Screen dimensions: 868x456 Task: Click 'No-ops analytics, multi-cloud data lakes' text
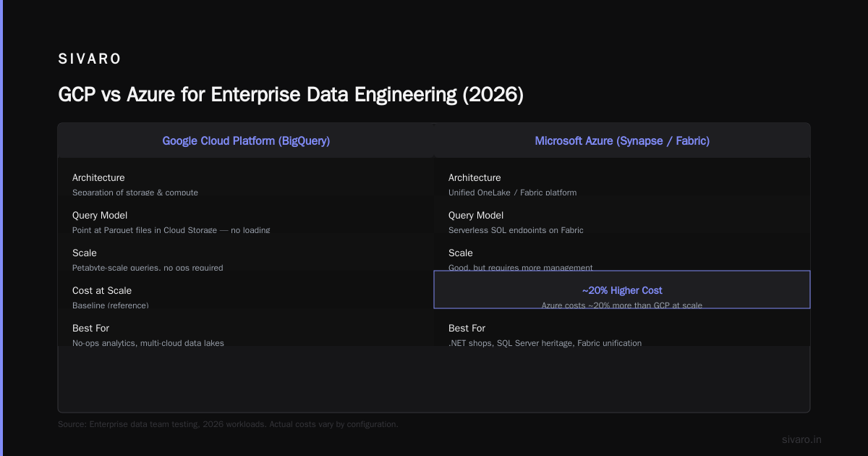[x=148, y=343]
